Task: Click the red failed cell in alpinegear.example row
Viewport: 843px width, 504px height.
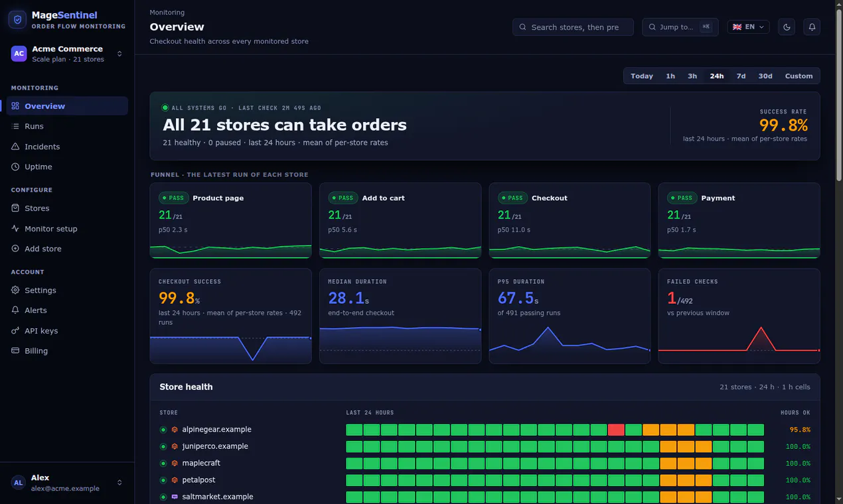Action: pyautogui.click(x=616, y=430)
